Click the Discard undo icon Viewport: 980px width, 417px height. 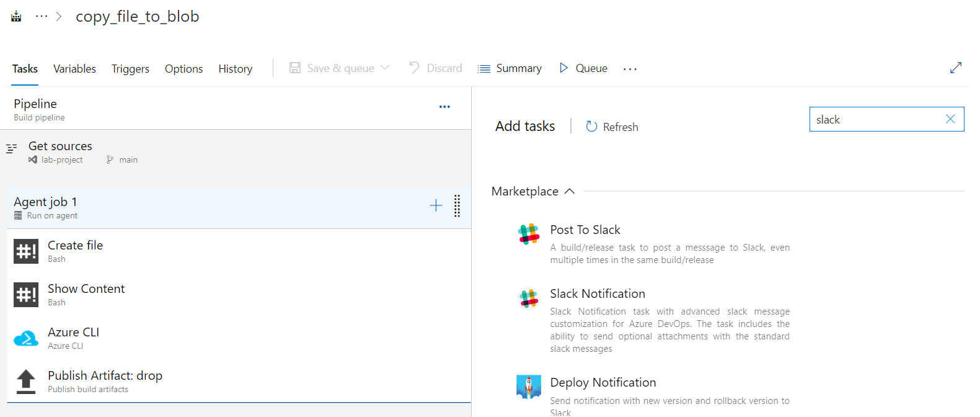click(414, 67)
